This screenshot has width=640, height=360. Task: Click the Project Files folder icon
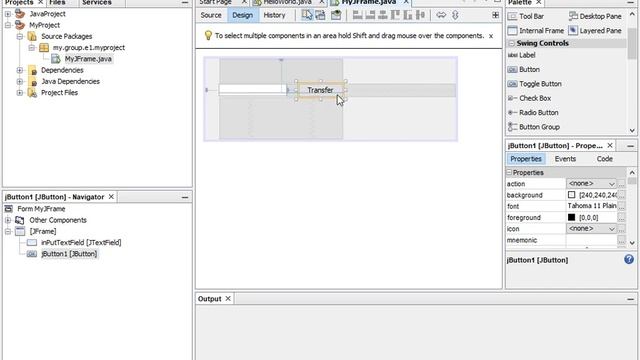(x=32, y=93)
